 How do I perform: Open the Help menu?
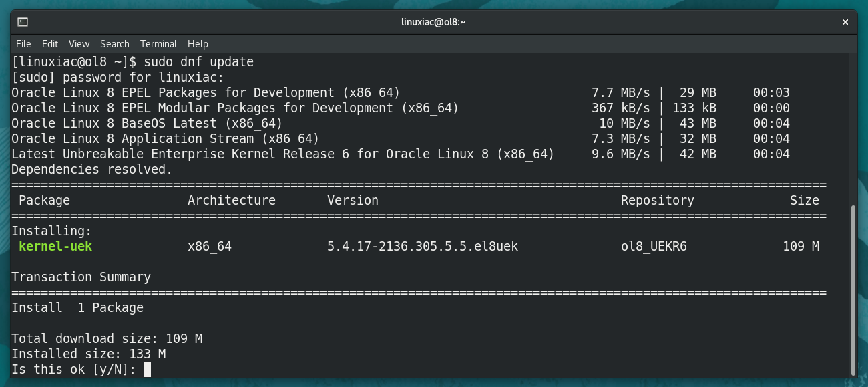pyautogui.click(x=198, y=44)
